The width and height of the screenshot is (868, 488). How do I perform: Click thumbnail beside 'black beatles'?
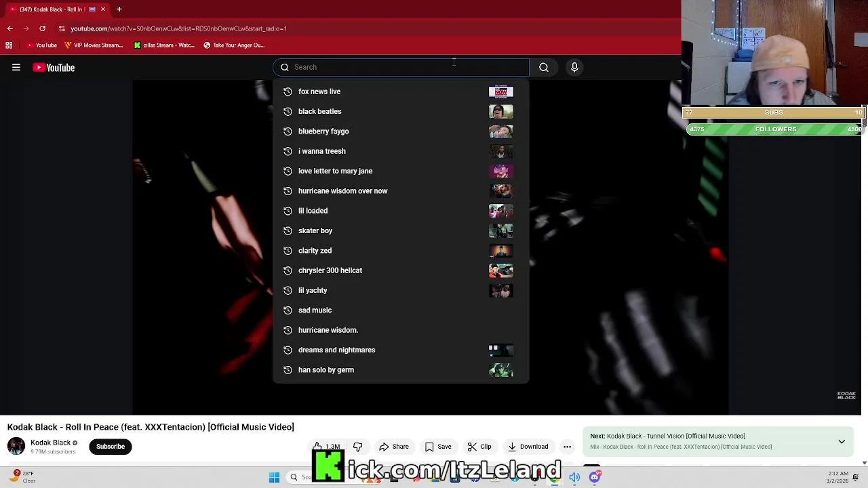point(501,111)
